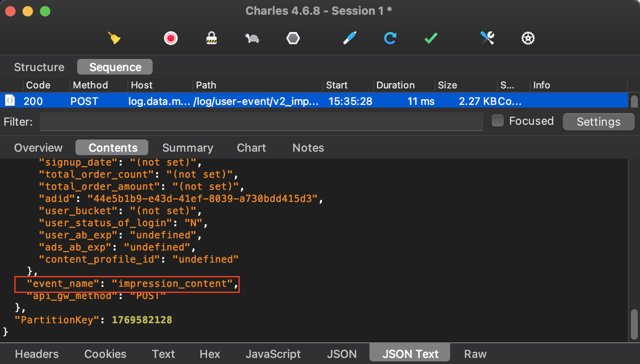Click the user_status_of_login line
The height and width of the screenshot is (364, 640).
point(123,223)
